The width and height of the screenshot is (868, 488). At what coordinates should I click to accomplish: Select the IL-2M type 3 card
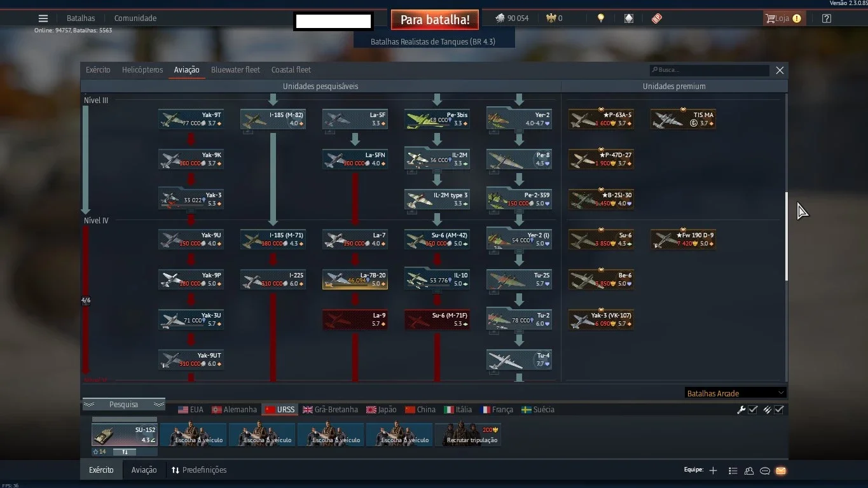pos(437,199)
